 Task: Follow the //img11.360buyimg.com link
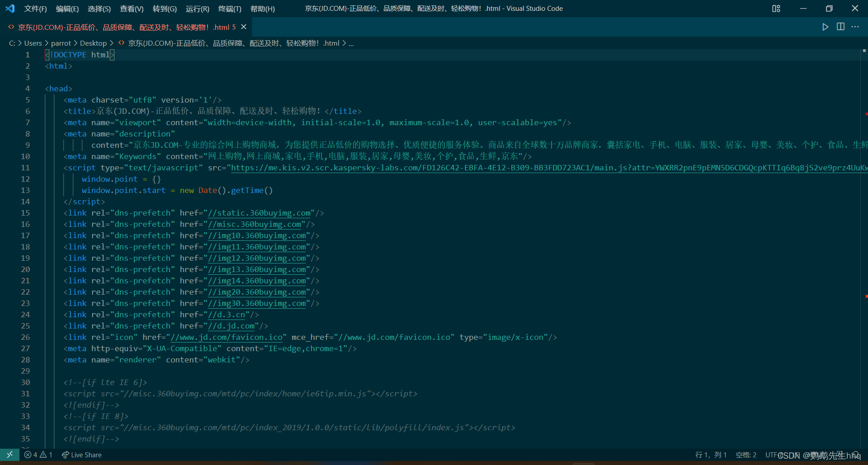pyautogui.click(x=257, y=247)
